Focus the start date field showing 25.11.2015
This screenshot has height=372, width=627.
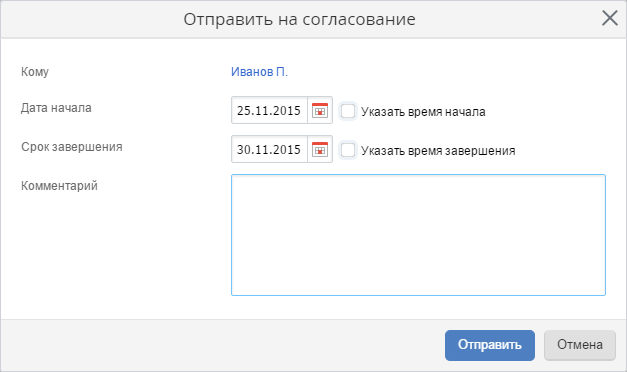click(x=269, y=110)
